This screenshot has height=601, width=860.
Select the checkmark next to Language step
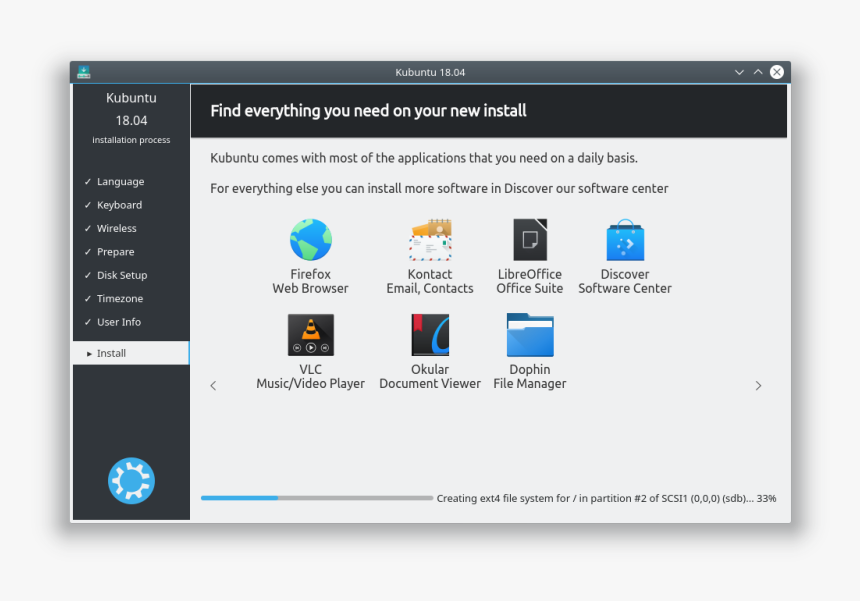[88, 181]
